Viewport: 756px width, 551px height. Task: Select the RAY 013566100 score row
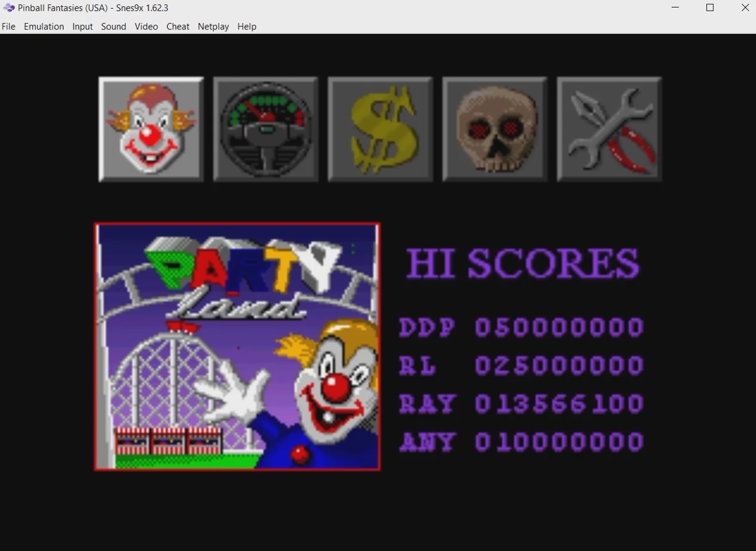(x=521, y=404)
